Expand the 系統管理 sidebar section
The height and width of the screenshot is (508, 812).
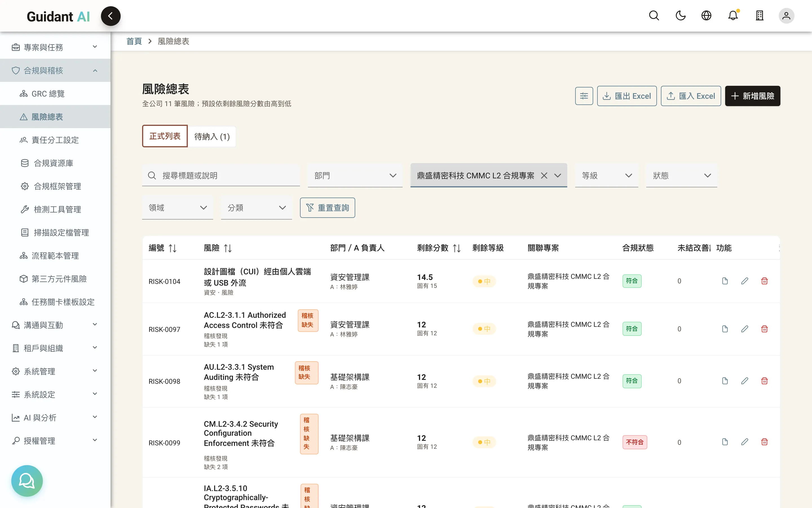pos(55,371)
